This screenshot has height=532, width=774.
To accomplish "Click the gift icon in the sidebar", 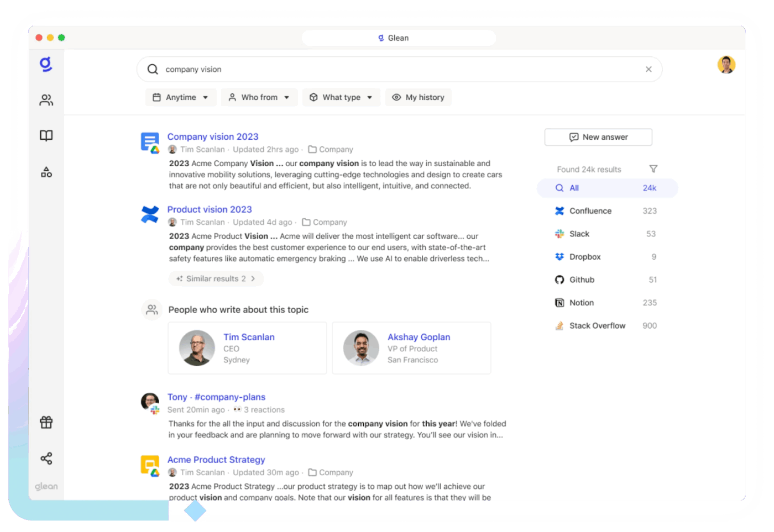I will tap(46, 422).
